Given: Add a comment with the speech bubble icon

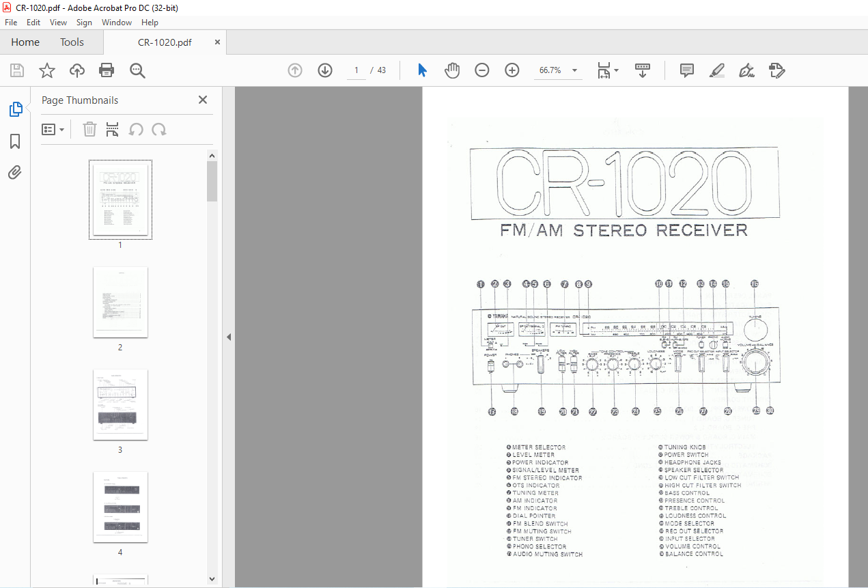Looking at the screenshot, I should (687, 70).
